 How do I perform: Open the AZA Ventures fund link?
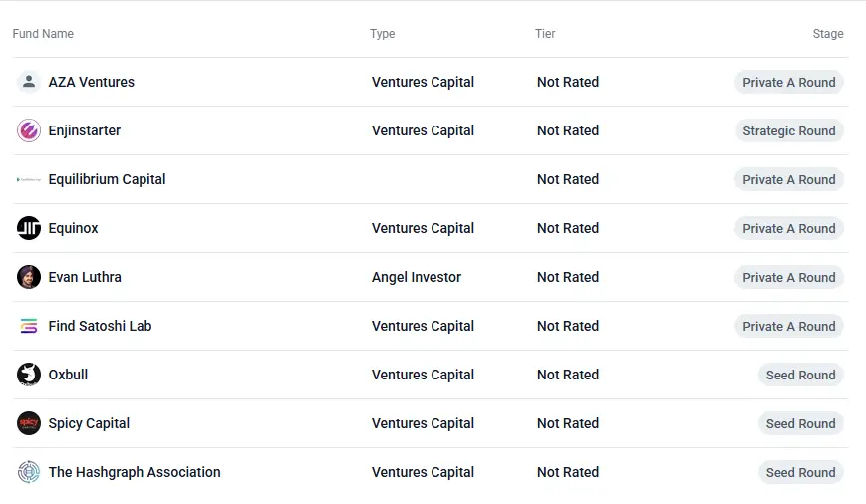tap(91, 82)
